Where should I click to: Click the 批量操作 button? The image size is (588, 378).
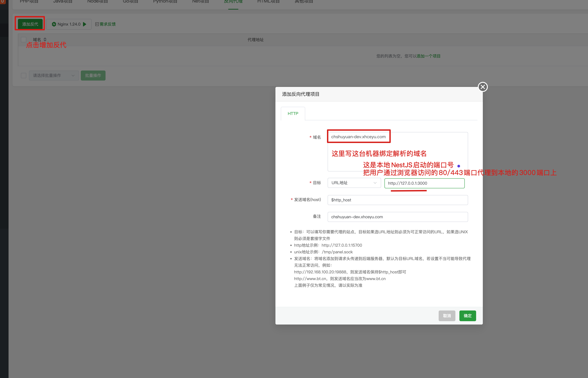pos(93,75)
